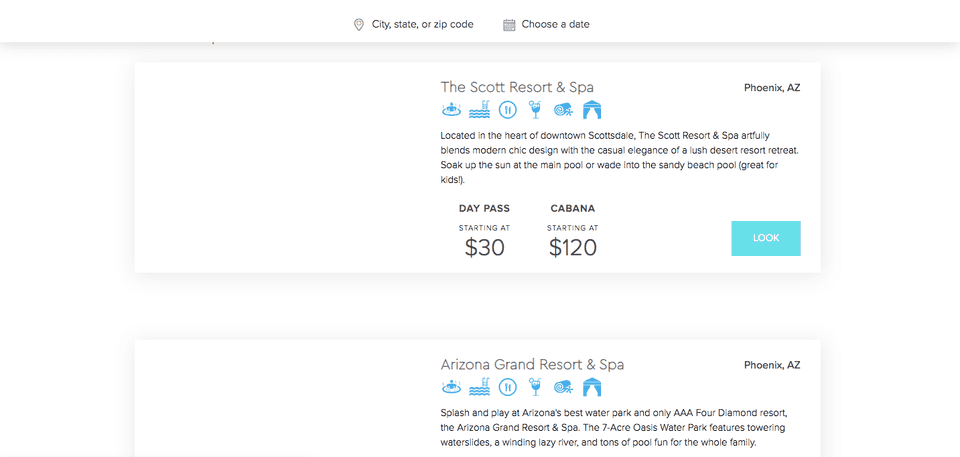
Task: Click the location pin icon in search bar
Action: 359,25
